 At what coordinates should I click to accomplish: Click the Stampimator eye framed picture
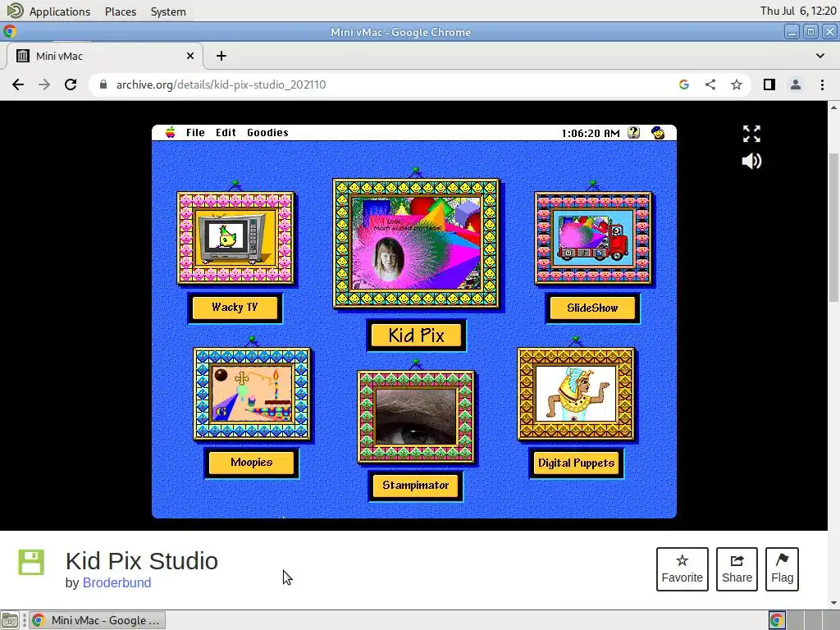point(416,416)
